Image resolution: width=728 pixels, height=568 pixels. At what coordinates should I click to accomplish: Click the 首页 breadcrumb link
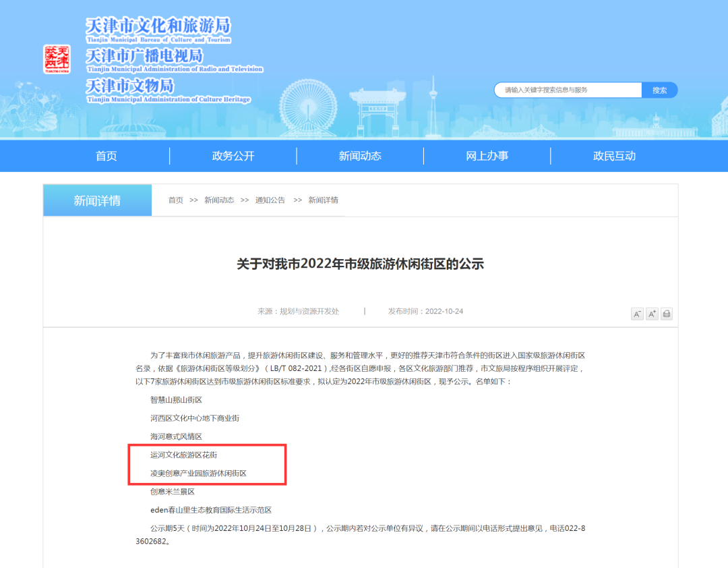click(x=175, y=200)
